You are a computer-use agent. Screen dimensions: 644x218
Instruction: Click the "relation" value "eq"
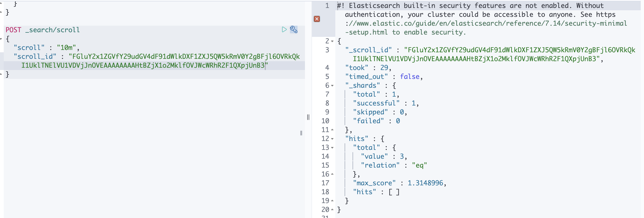(419, 165)
